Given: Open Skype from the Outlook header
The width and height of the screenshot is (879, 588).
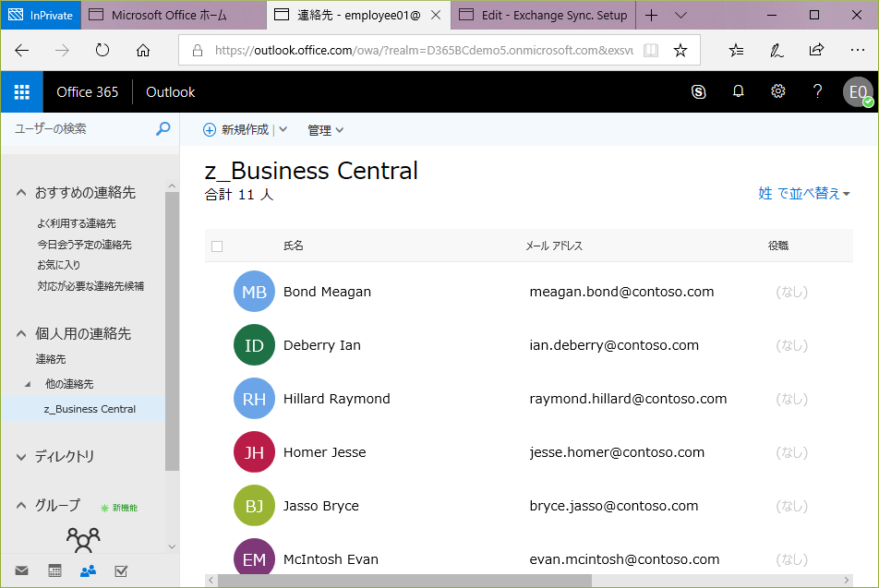Looking at the screenshot, I should (x=698, y=92).
